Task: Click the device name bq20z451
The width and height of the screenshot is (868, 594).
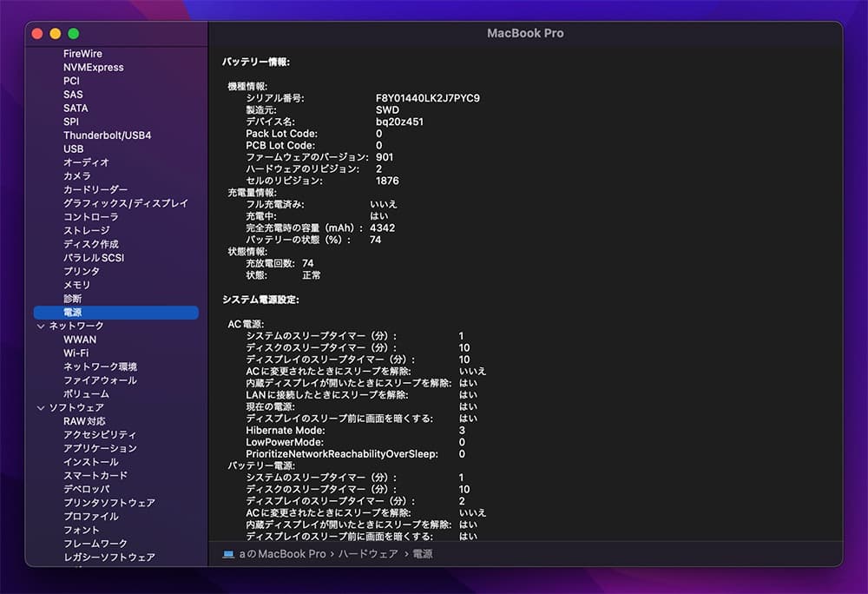Action: tap(399, 122)
